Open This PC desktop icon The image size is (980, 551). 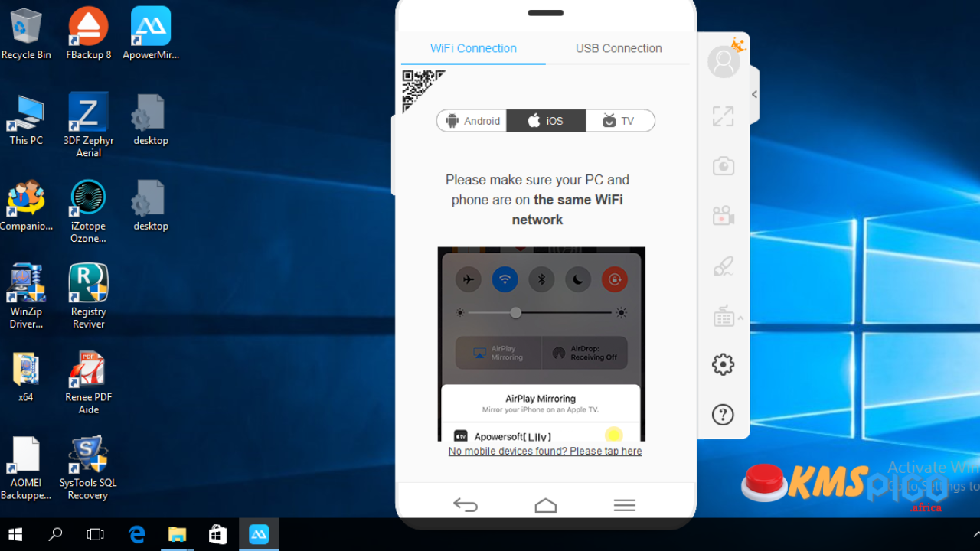point(26,120)
